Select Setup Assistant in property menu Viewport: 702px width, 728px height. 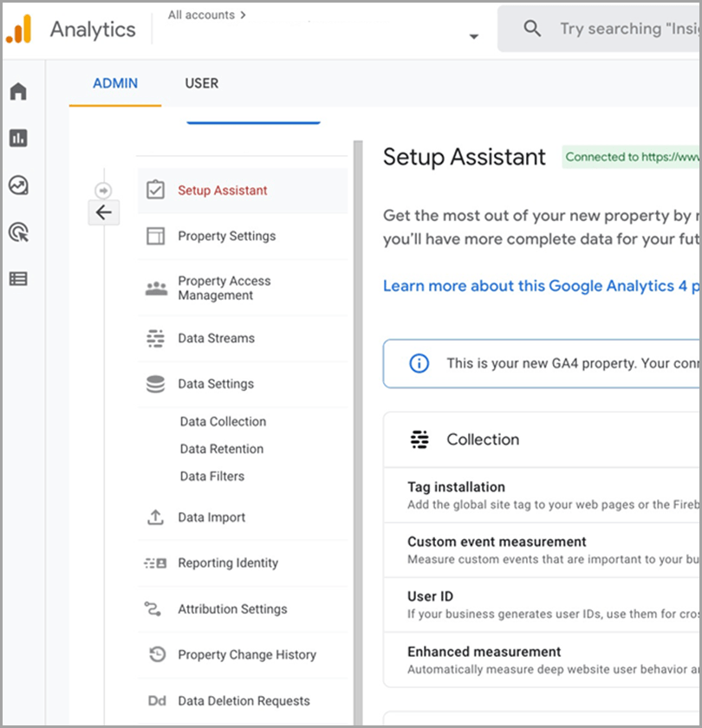pos(243,191)
